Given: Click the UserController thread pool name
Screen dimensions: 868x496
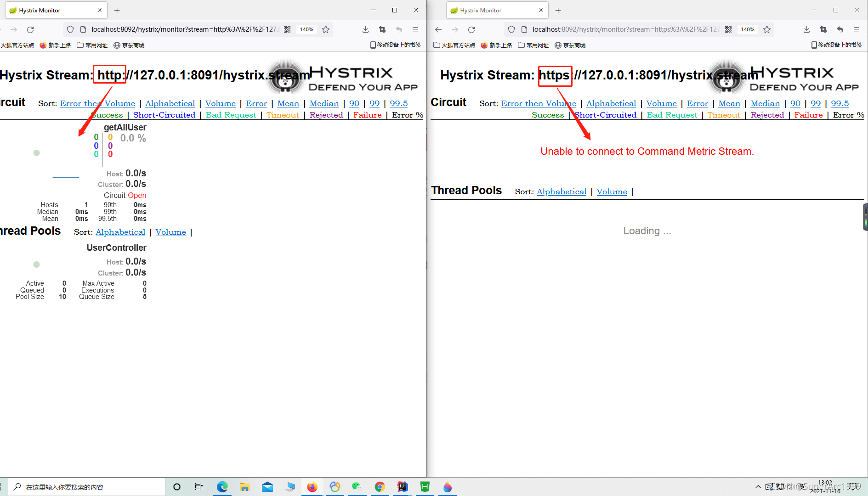Looking at the screenshot, I should 117,248.
